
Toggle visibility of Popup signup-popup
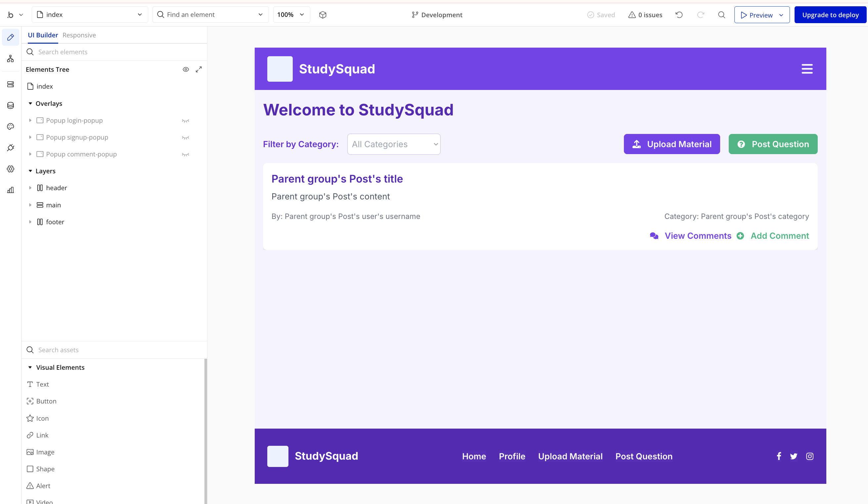point(185,137)
